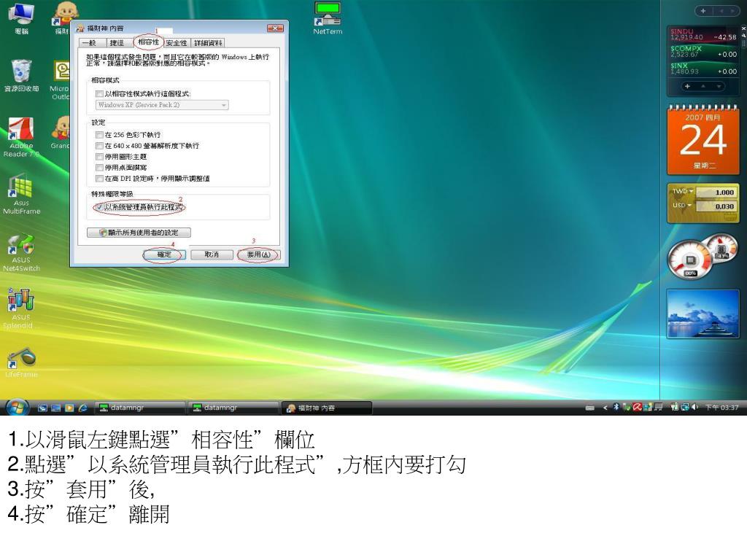The image size is (747, 560).
Task: Toggle 以系統管理員執行此程式 checkbox
Action: pos(99,207)
